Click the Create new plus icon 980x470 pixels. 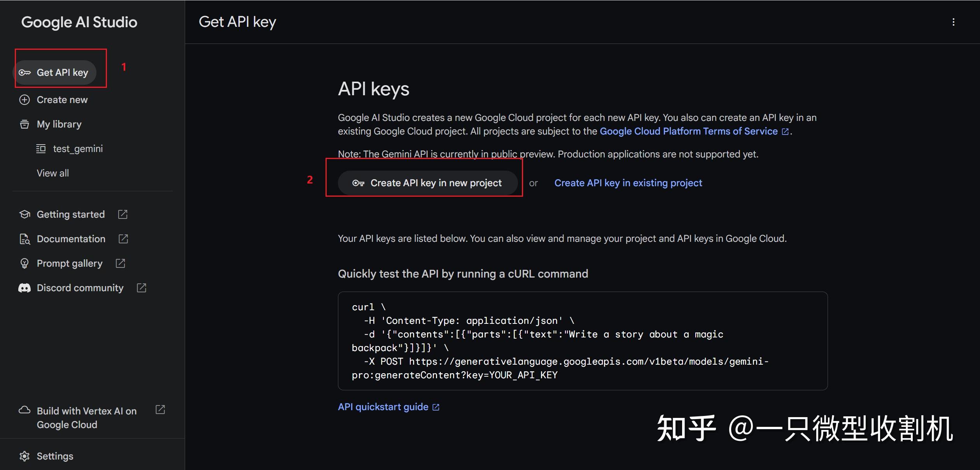24,100
